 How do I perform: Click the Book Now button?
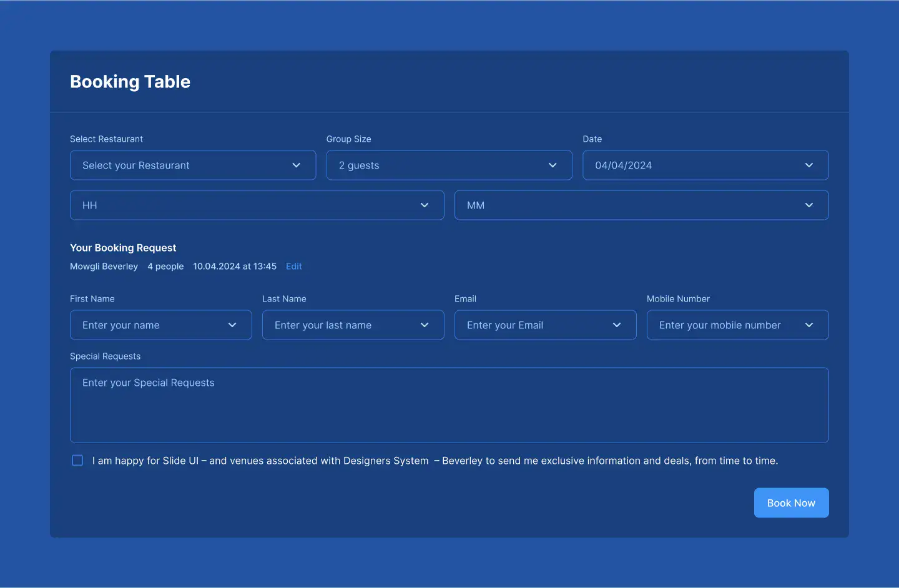click(x=792, y=503)
